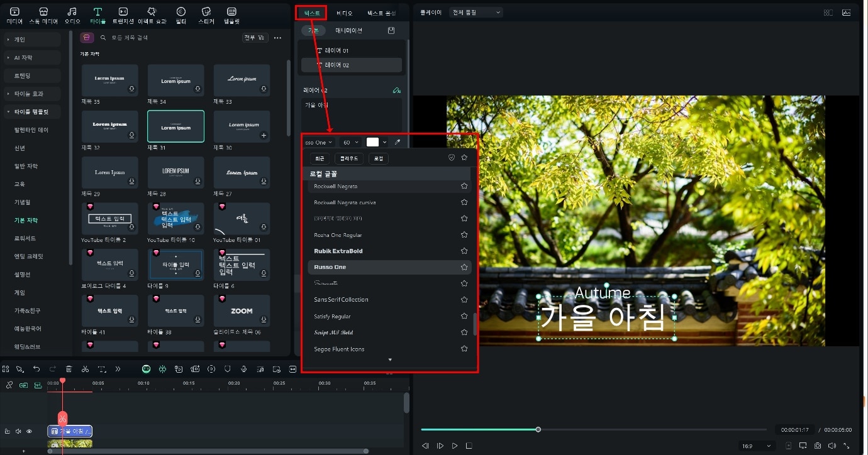Toggle favorite star for Rozha One Regular
The image size is (868, 455).
click(x=464, y=235)
